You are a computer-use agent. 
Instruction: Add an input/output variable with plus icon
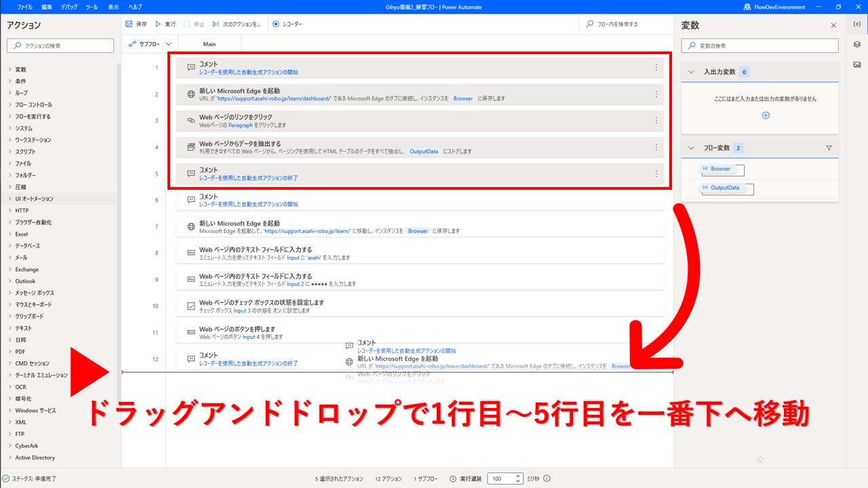(766, 115)
